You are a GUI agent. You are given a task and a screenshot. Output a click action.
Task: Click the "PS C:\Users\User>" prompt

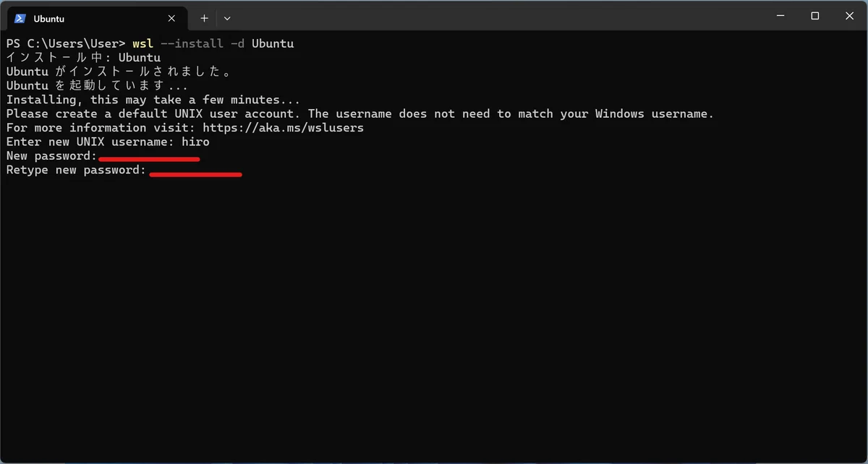click(66, 43)
